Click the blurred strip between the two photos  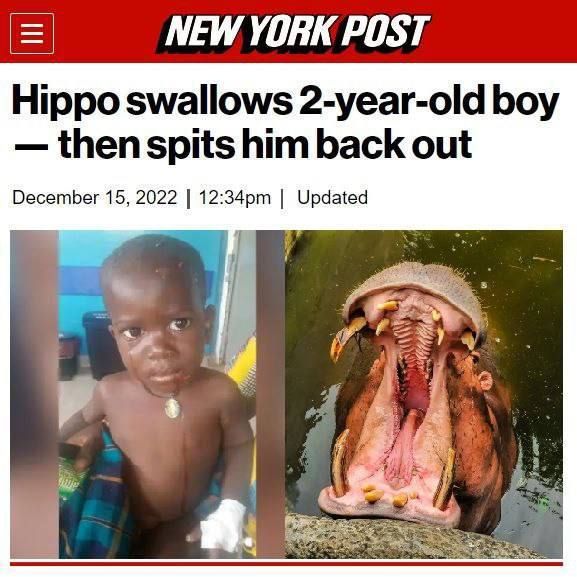pos(270,394)
